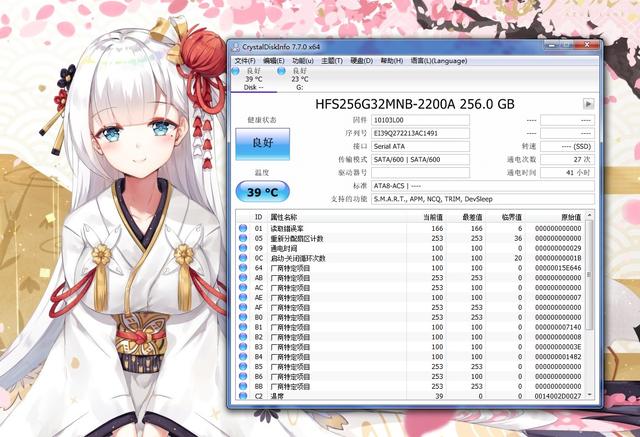Click status orb for attribute B5

(x=243, y=366)
